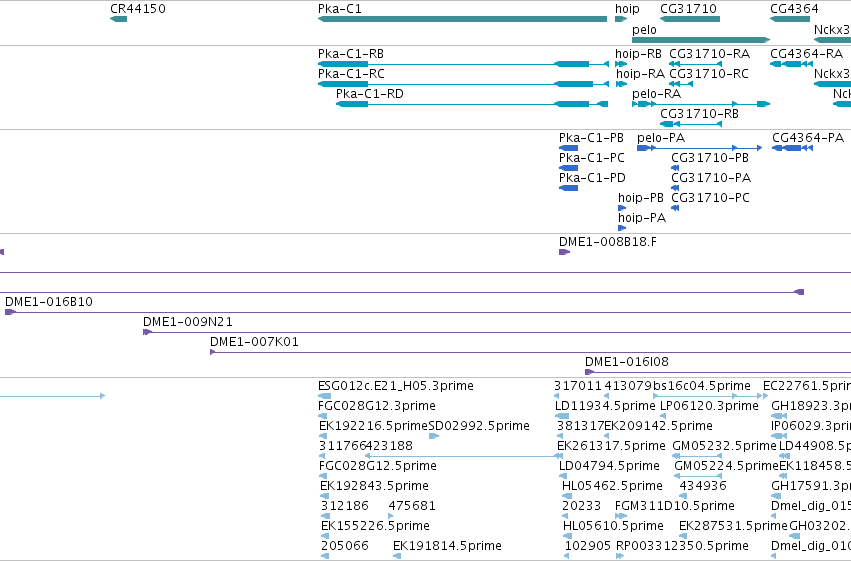Screen dimensions: 851x561
Task: Open the CG31710-PA protein label
Action: pos(711,178)
